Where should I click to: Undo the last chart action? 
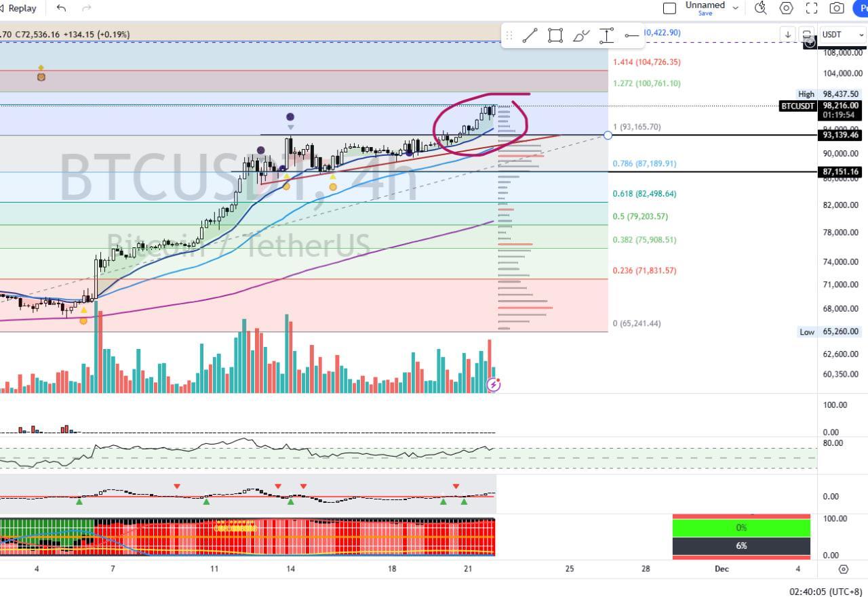tap(62, 8)
